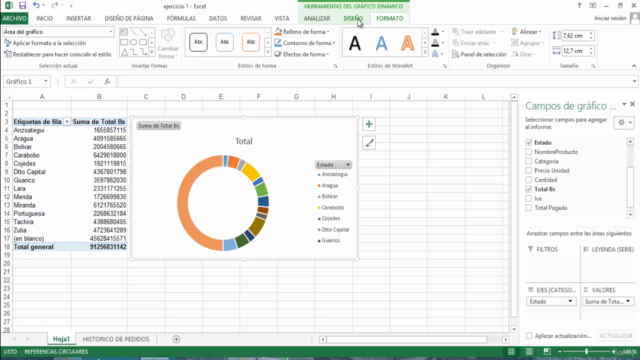The height and width of the screenshot is (360, 640).
Task: Open the name box dropdown for Gráfico 1
Action: pos(46,82)
